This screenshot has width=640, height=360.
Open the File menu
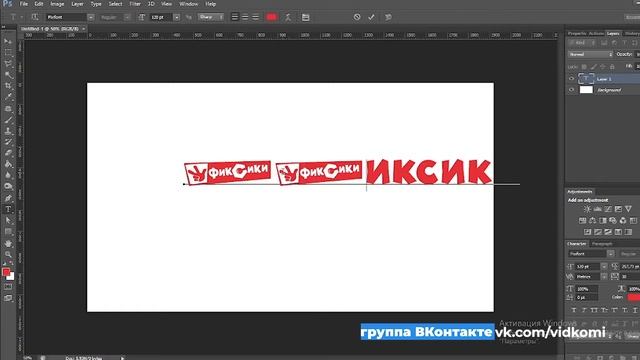[x=24, y=4]
